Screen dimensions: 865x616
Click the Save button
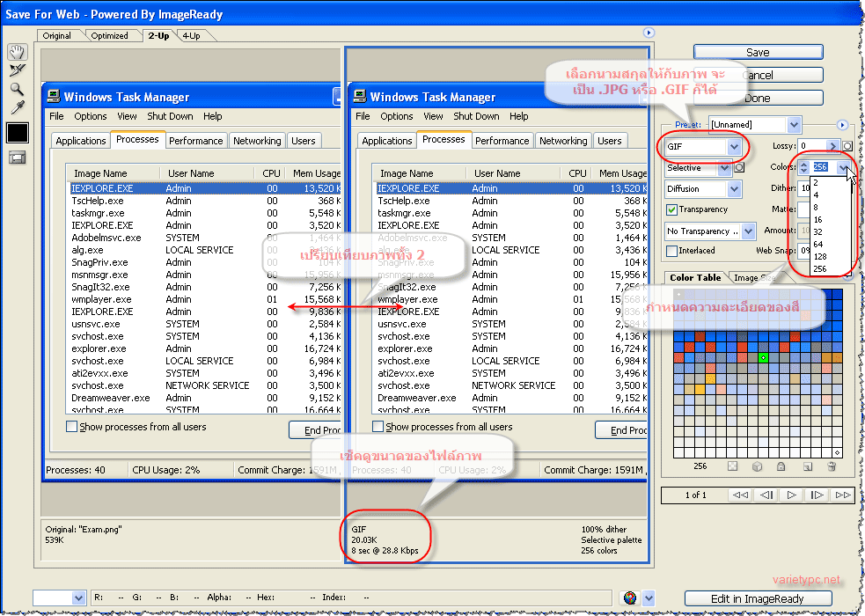758,52
